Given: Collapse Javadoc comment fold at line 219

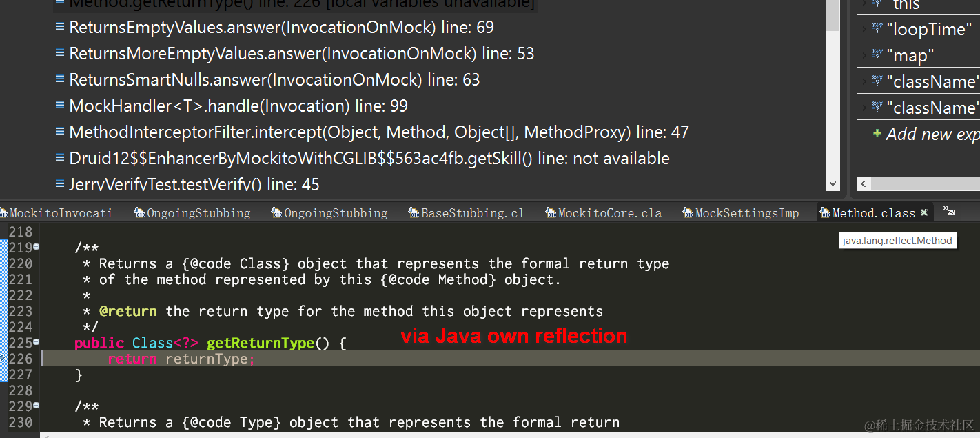Looking at the screenshot, I should 36,246.
